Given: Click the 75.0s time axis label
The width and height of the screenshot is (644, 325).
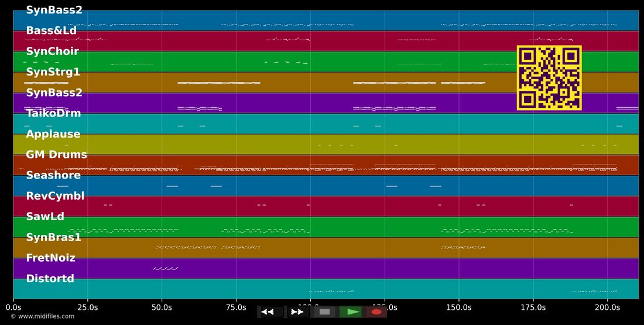Looking at the screenshot, I should (x=236, y=307).
